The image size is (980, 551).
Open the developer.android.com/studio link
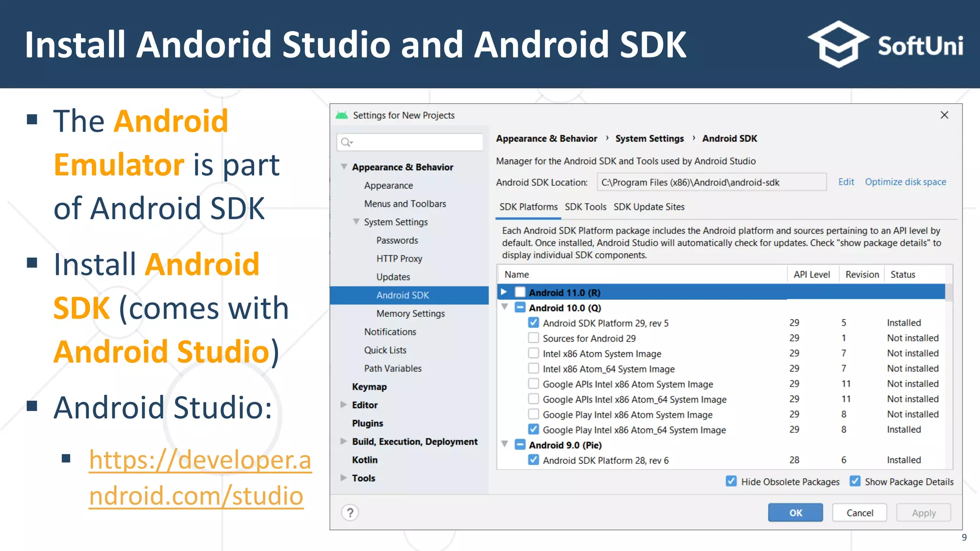[200, 477]
